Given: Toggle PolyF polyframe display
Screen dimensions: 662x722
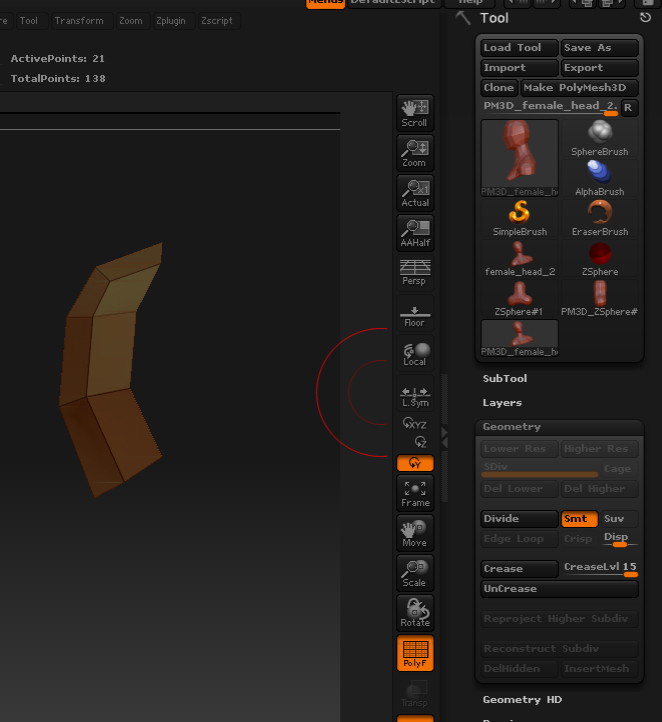Looking at the screenshot, I should point(415,653).
